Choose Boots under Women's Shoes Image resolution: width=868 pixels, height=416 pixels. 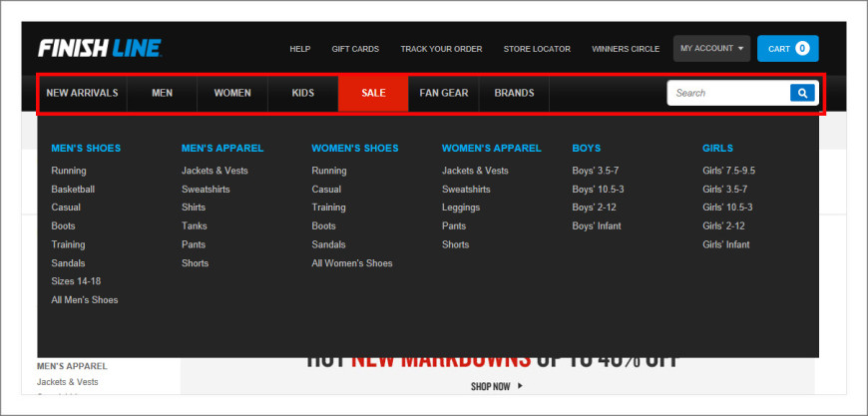coord(324,225)
